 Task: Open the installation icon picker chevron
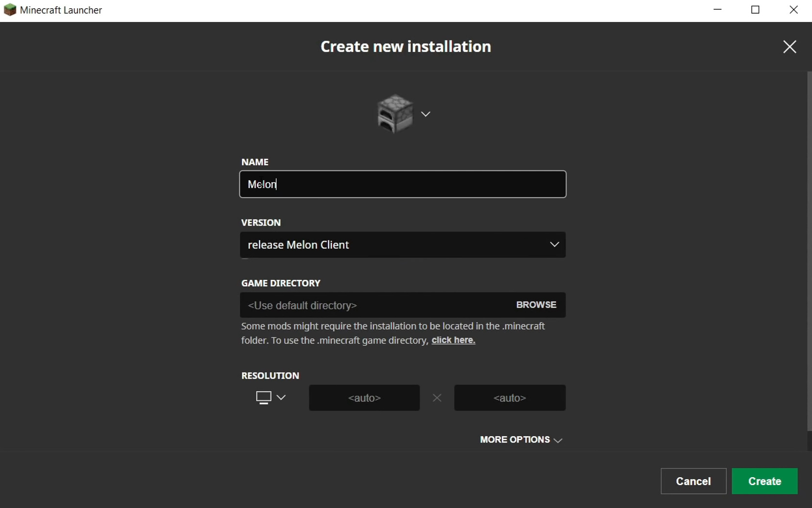[x=426, y=114]
